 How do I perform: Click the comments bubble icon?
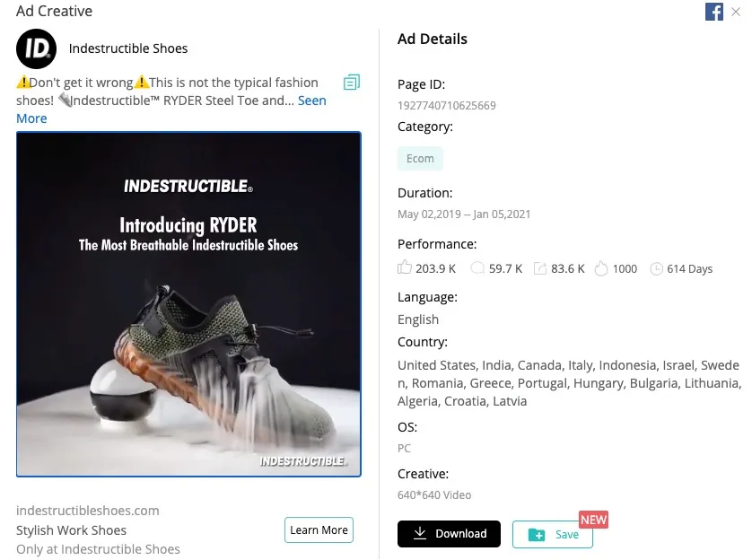[477, 268]
